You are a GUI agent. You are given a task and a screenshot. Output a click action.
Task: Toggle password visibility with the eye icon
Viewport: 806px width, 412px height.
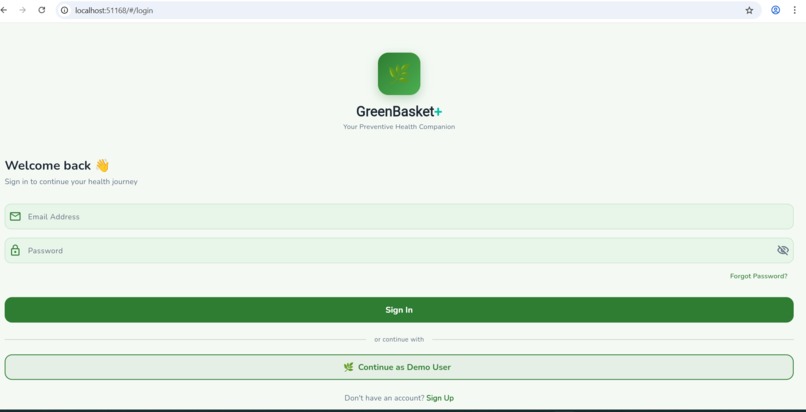tap(782, 250)
